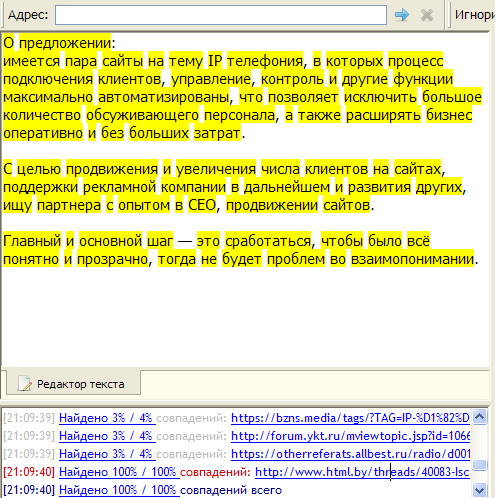Screen dimensions: 495x498
Task: Open the www.html.by threads link
Action: (362, 472)
